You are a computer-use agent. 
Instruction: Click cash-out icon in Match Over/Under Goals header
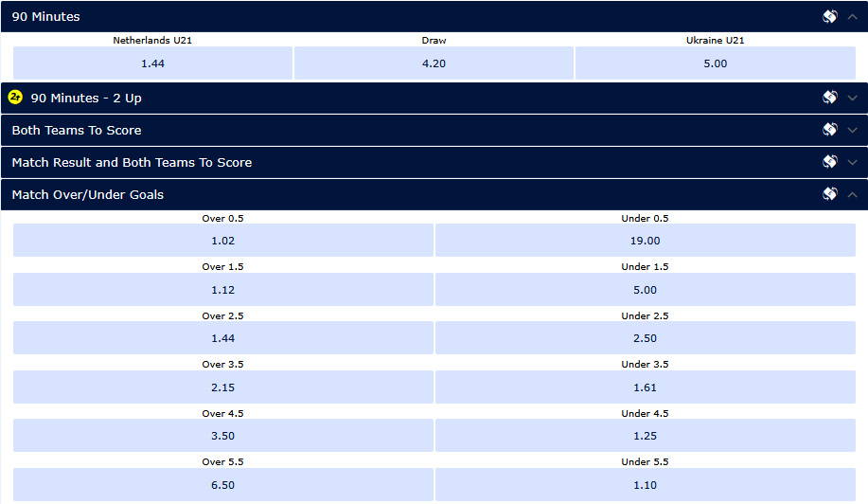830,194
